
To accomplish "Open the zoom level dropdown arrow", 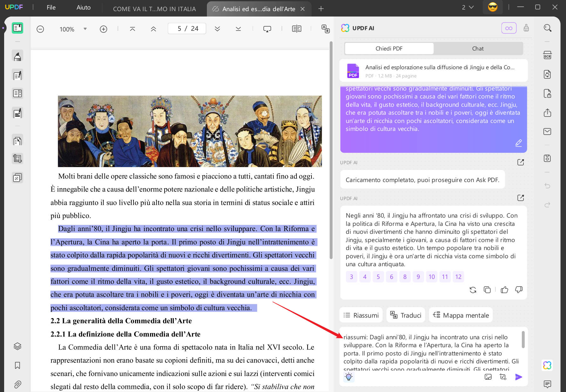I will tap(85, 29).
